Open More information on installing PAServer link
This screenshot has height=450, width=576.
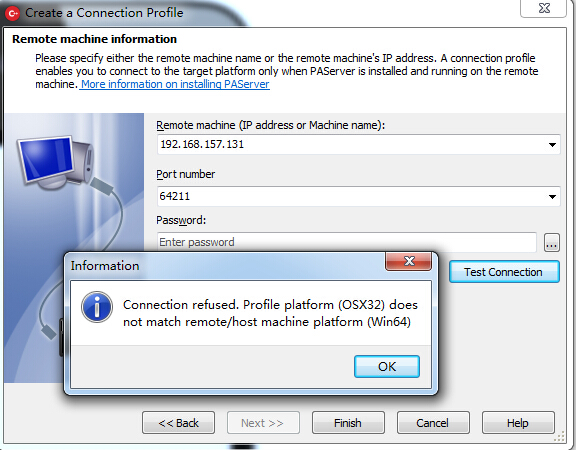[175, 84]
